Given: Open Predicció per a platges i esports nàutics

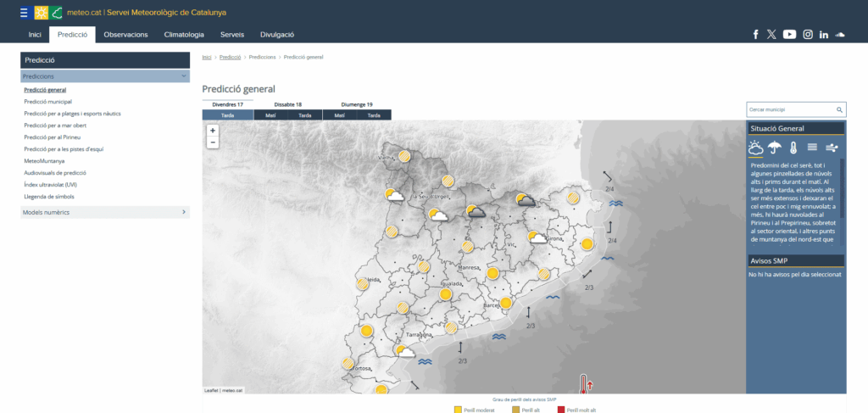Looking at the screenshot, I should tap(73, 114).
